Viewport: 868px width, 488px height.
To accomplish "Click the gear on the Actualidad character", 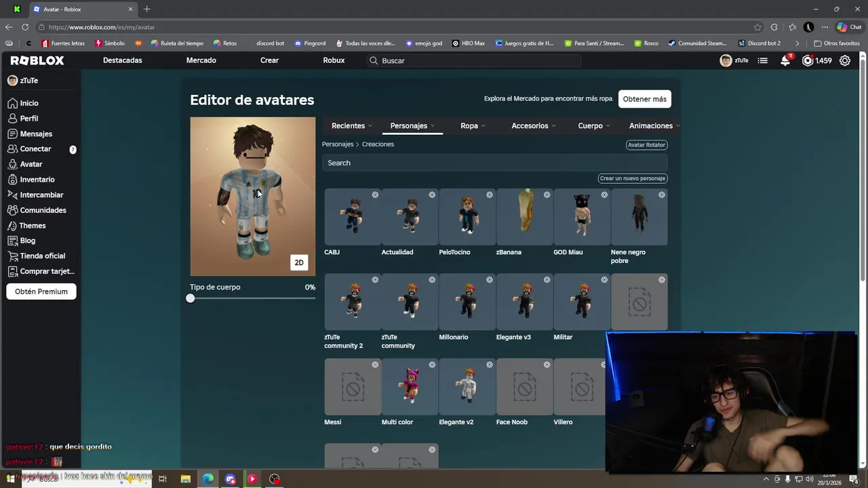I will tap(432, 195).
